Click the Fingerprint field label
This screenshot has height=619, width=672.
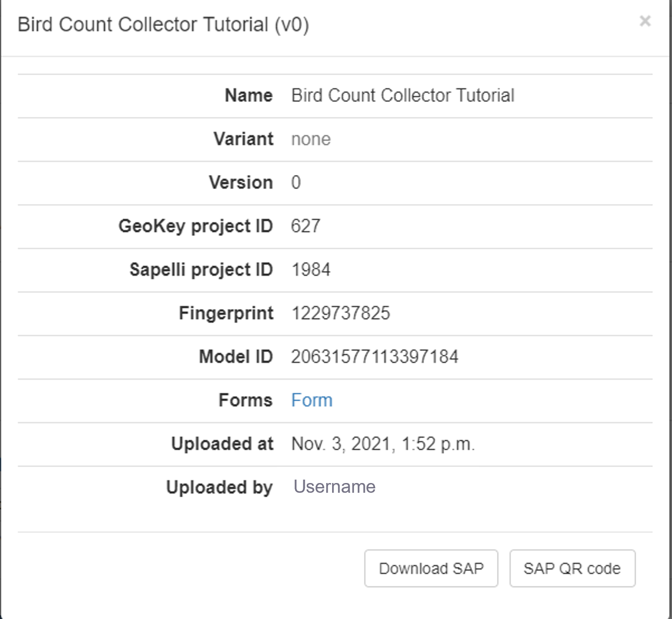coord(226,313)
